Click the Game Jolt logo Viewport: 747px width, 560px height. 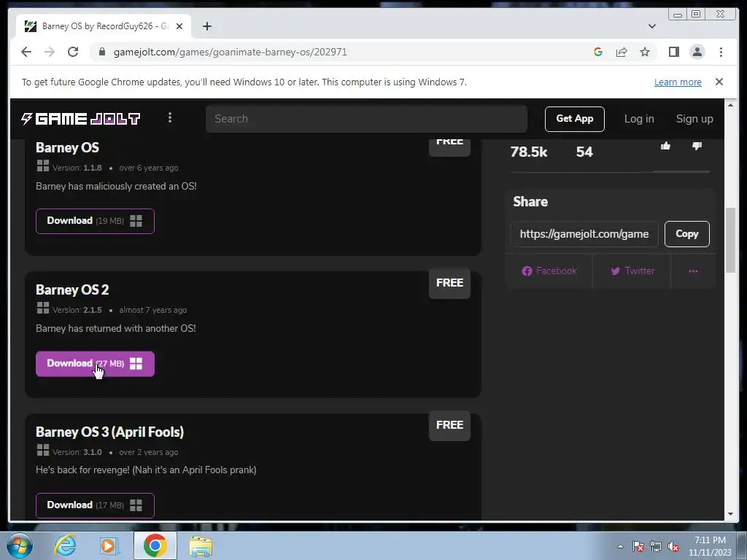point(80,119)
